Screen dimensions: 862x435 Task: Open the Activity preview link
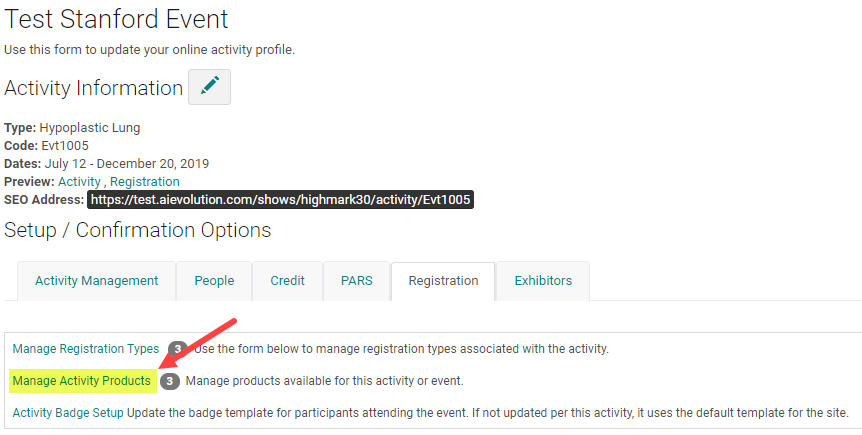point(79,181)
